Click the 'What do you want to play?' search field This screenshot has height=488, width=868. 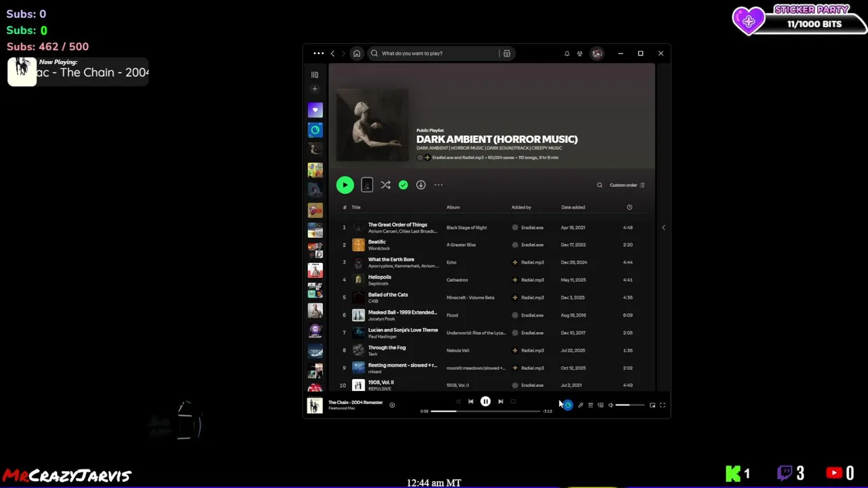[434, 54]
